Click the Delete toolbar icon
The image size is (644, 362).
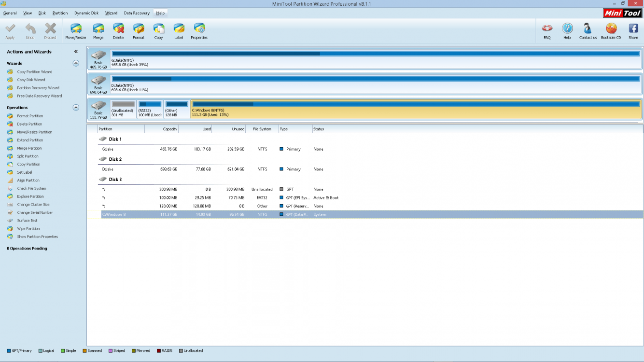click(x=118, y=28)
